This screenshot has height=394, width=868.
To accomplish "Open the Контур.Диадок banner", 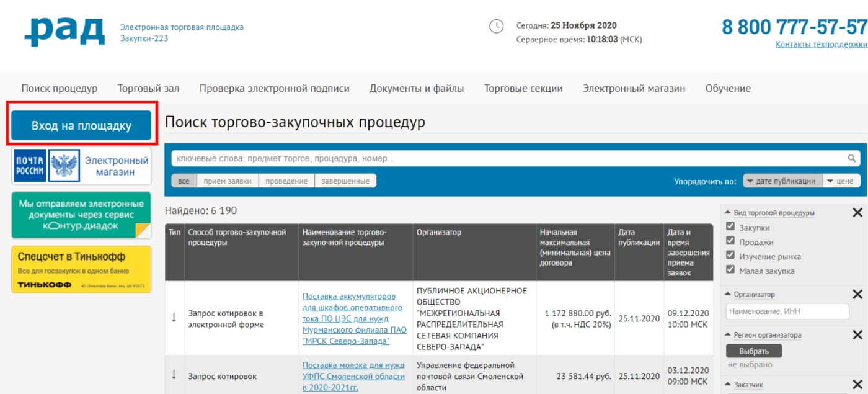I will [x=81, y=215].
